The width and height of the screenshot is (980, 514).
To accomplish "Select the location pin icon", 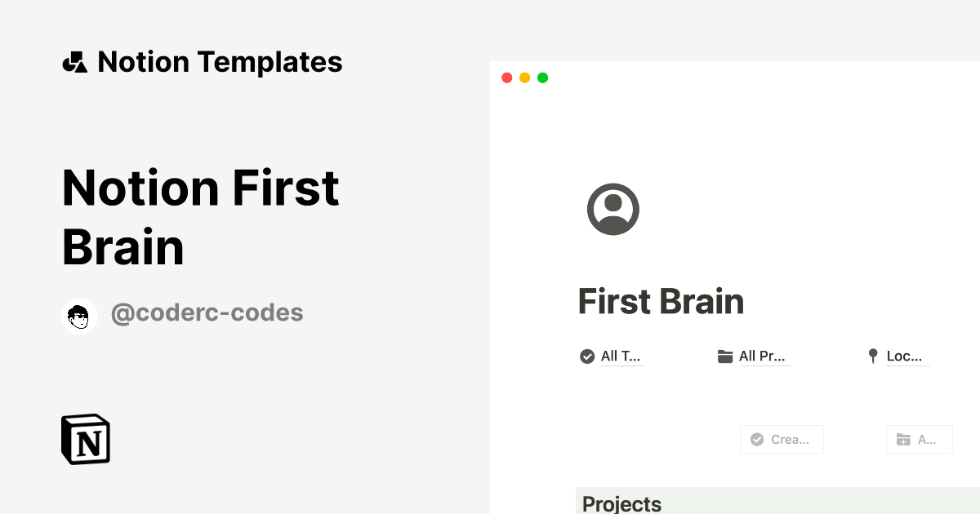I will pos(872,355).
